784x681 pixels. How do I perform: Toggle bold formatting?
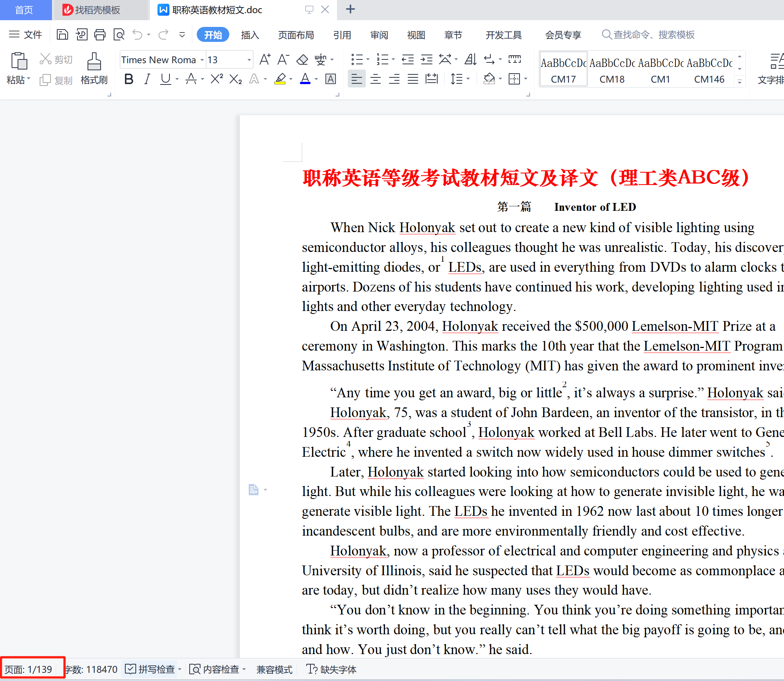coord(129,79)
